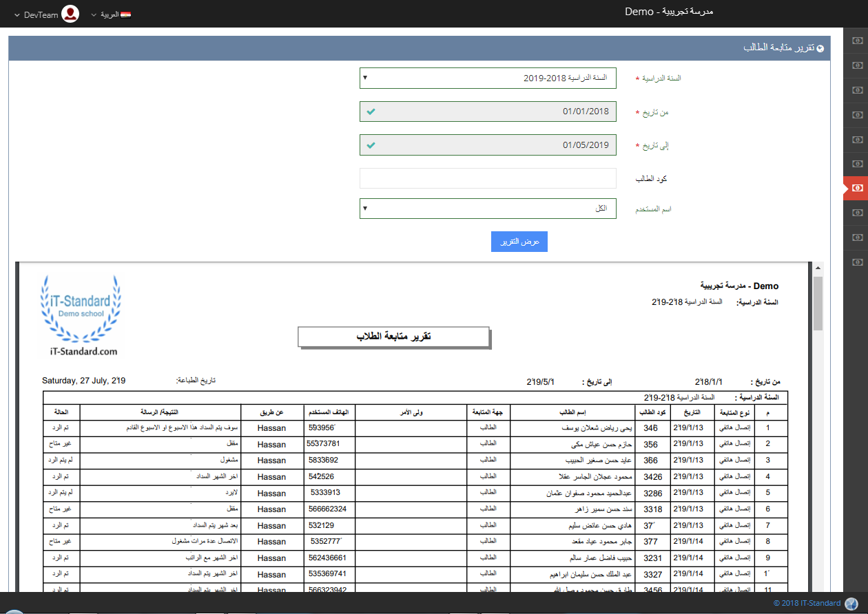Screen dimensions: 868x614
Task: Click the bottom-most money icon in right sidebar
Action: pyautogui.click(x=856, y=262)
